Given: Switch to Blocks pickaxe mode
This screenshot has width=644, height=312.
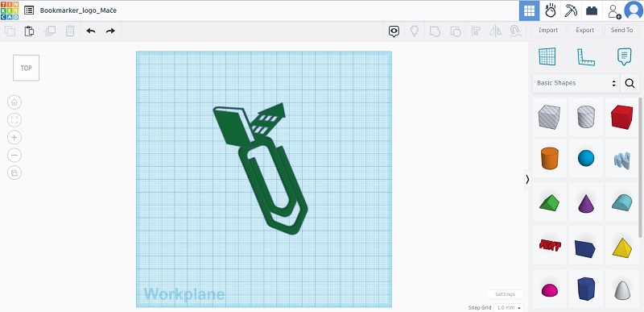Looking at the screenshot, I should 571,10.
